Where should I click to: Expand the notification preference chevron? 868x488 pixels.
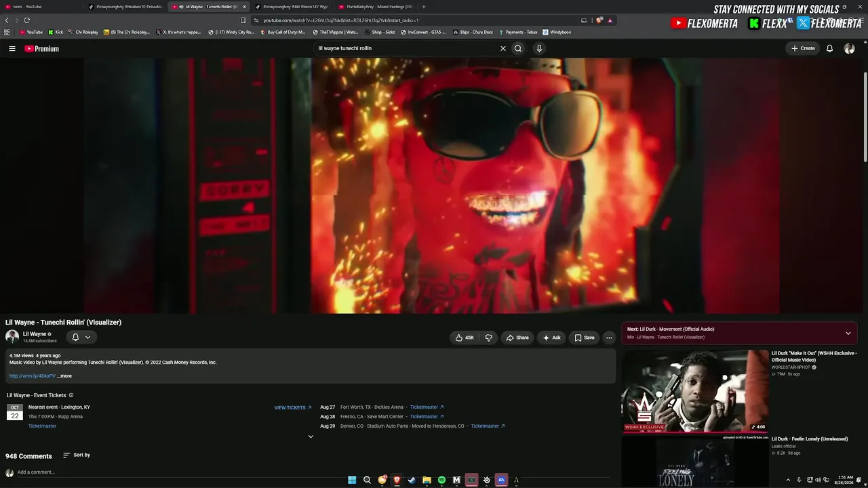tap(87, 337)
